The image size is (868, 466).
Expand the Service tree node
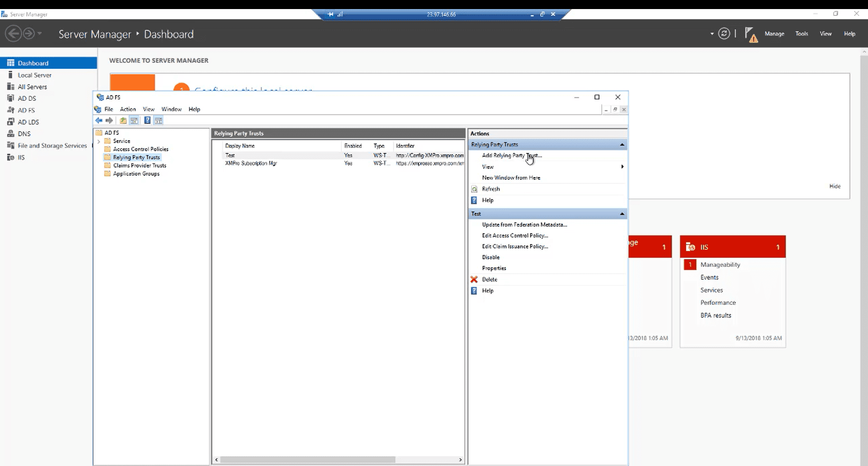99,141
